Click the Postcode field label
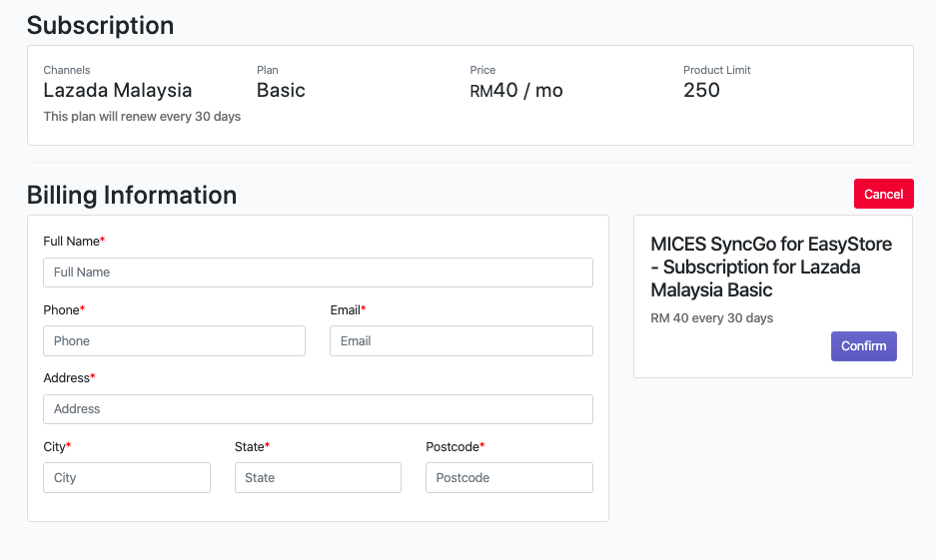936x560 pixels. pyautogui.click(x=453, y=446)
